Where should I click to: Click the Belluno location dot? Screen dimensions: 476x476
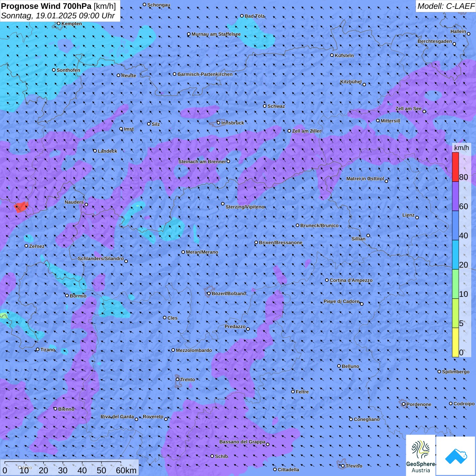pos(339,366)
